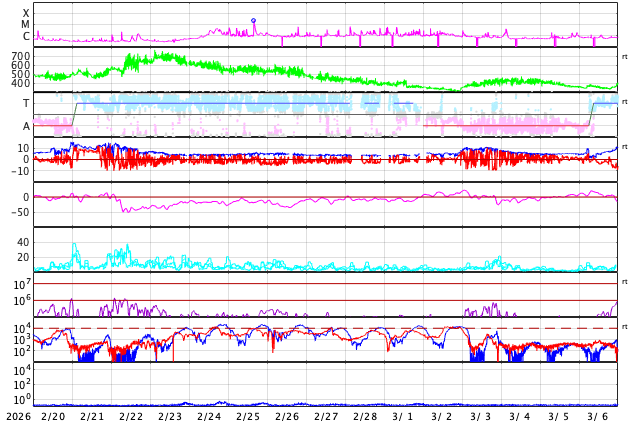Image resolution: width=634 pixels, height=424 pixels.
Task: Click the A sector label
Action: coord(26,126)
